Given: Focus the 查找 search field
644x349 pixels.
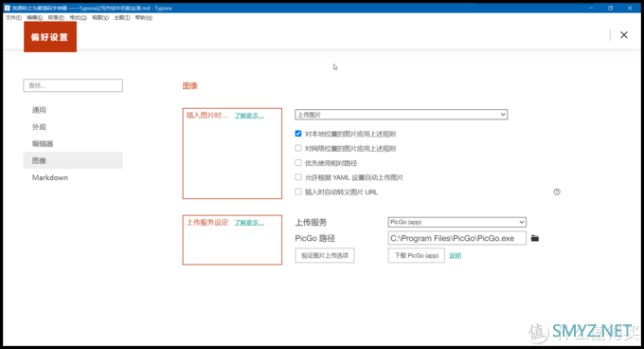Looking at the screenshot, I should [x=73, y=85].
